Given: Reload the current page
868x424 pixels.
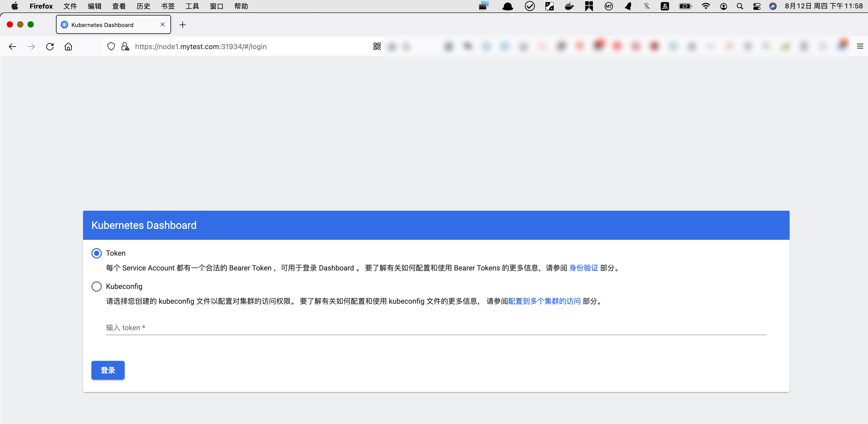Looking at the screenshot, I should pos(50,47).
